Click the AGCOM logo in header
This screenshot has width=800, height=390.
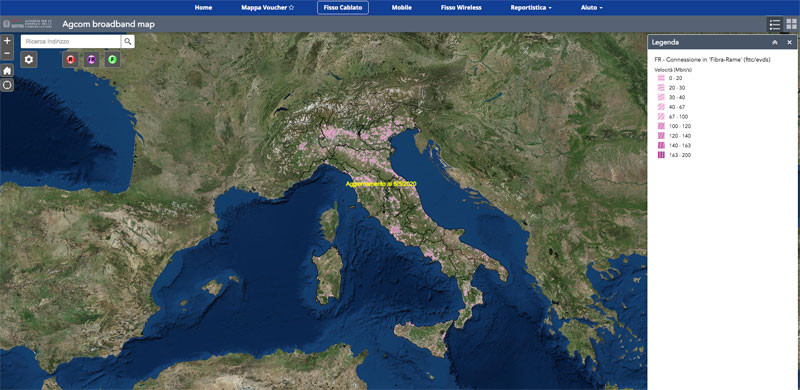point(28,24)
